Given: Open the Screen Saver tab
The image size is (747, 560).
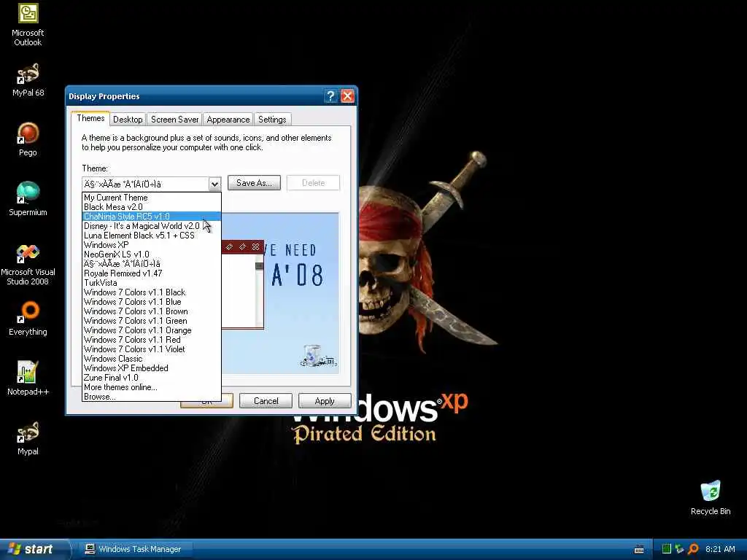Looking at the screenshot, I should [x=174, y=120].
